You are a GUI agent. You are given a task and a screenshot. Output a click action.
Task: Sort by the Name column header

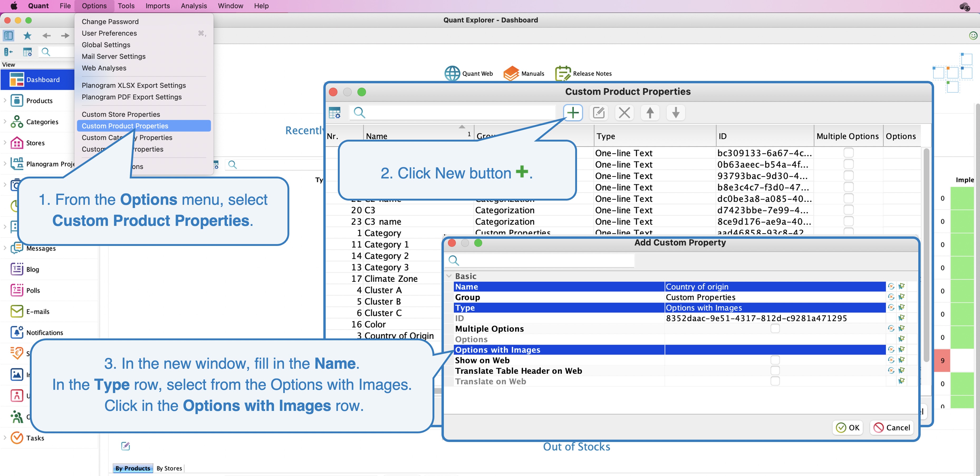click(419, 136)
